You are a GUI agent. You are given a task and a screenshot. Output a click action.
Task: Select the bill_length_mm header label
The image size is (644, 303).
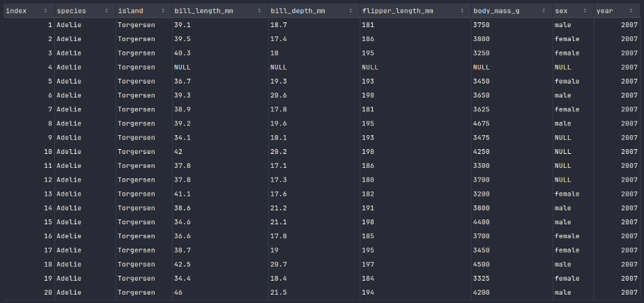tap(204, 11)
